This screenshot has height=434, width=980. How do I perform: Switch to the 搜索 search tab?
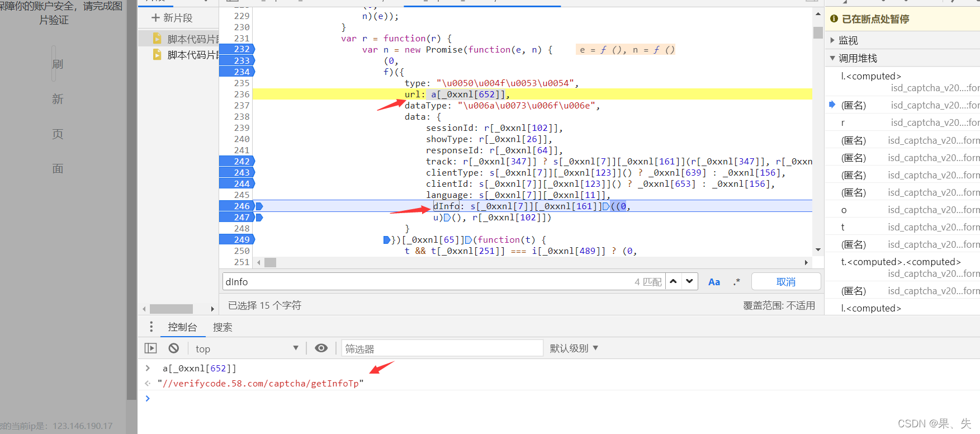tap(222, 327)
